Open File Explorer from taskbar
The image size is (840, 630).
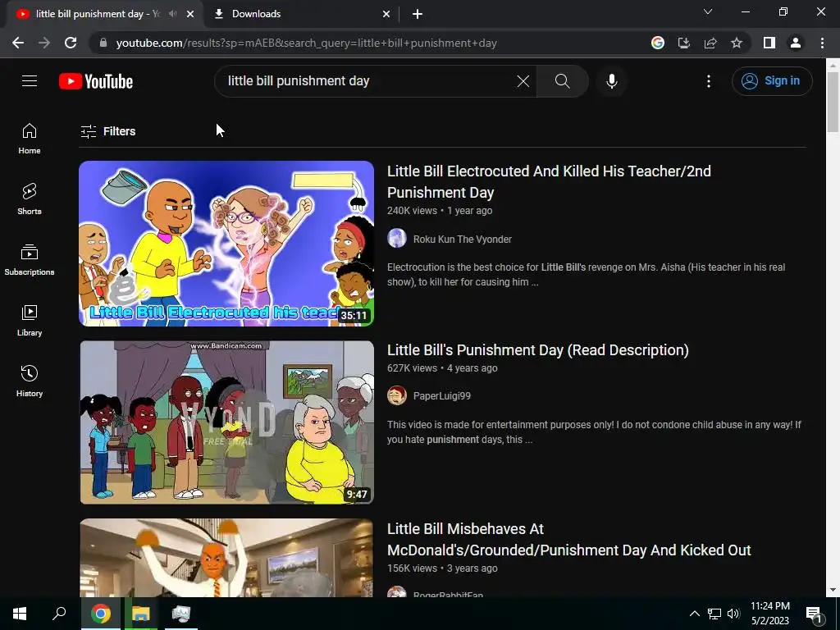(141, 614)
